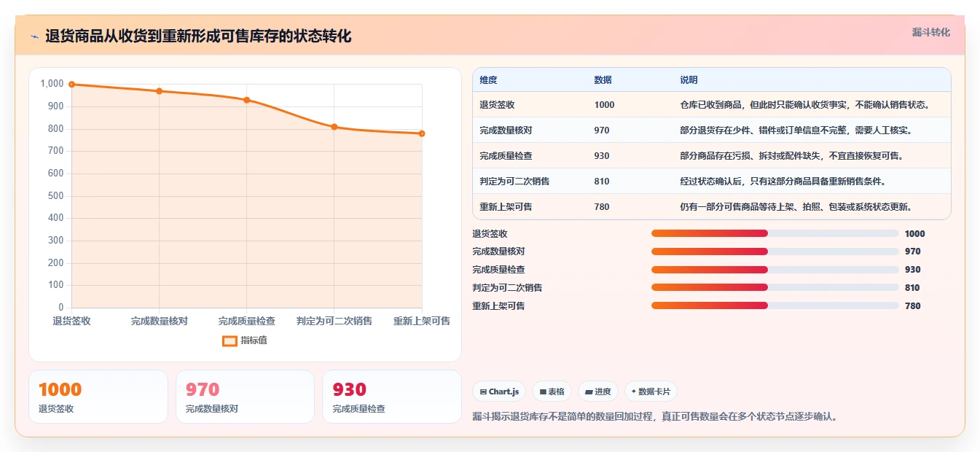Image resolution: width=980 pixels, height=452 pixels.
Task: Select the chart data point for 完成数量核对
Action: click(159, 91)
